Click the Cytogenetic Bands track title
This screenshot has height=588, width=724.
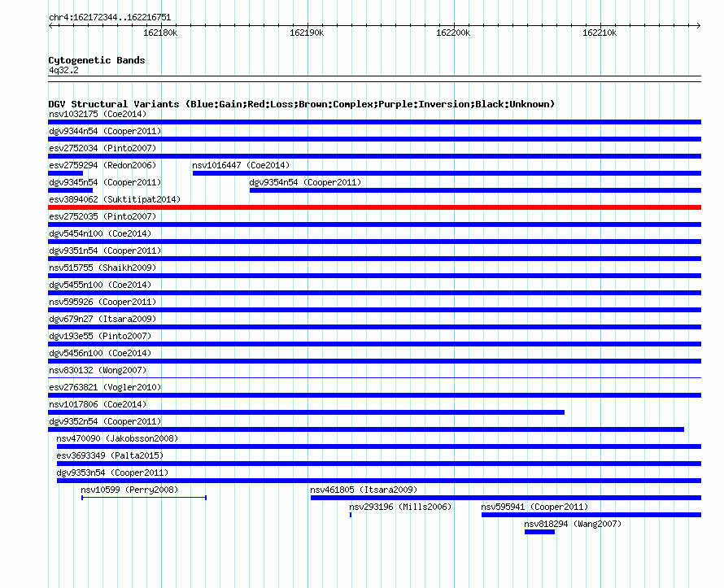(97, 60)
